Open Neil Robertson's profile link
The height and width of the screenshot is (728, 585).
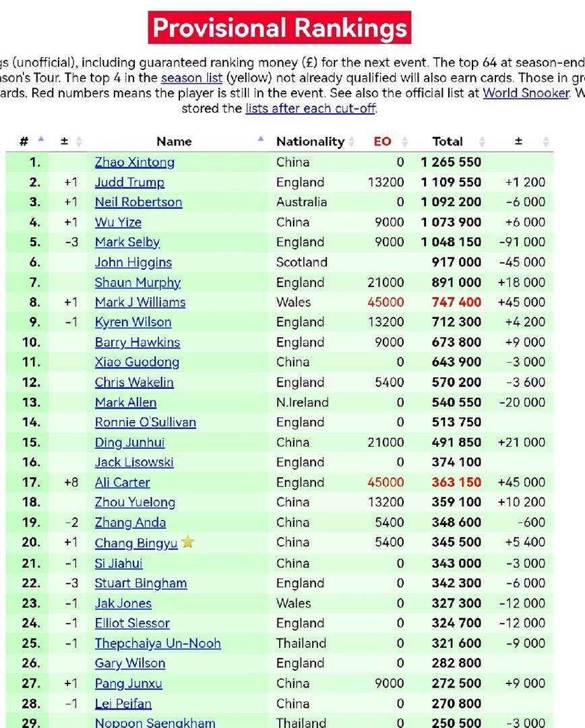pos(138,202)
